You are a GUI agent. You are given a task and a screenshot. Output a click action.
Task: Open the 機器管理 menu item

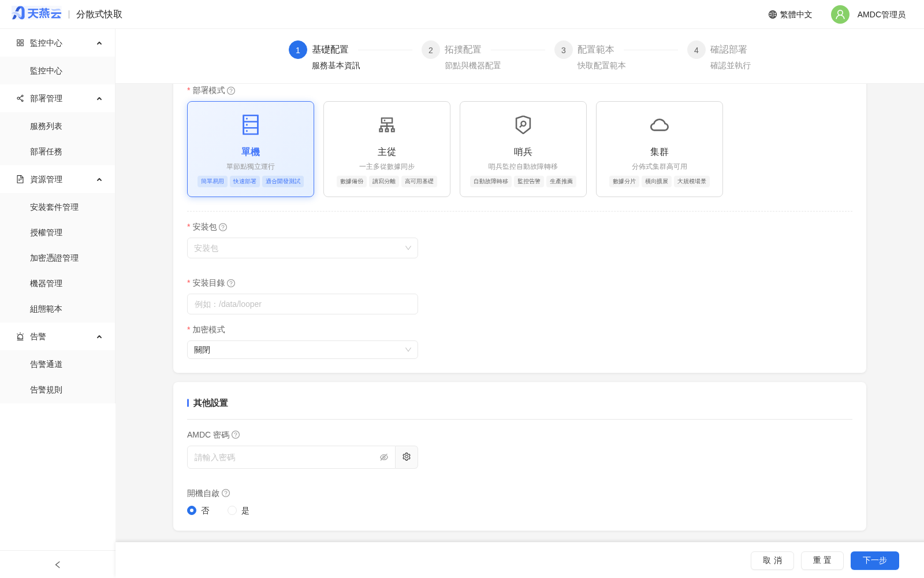click(x=58, y=283)
